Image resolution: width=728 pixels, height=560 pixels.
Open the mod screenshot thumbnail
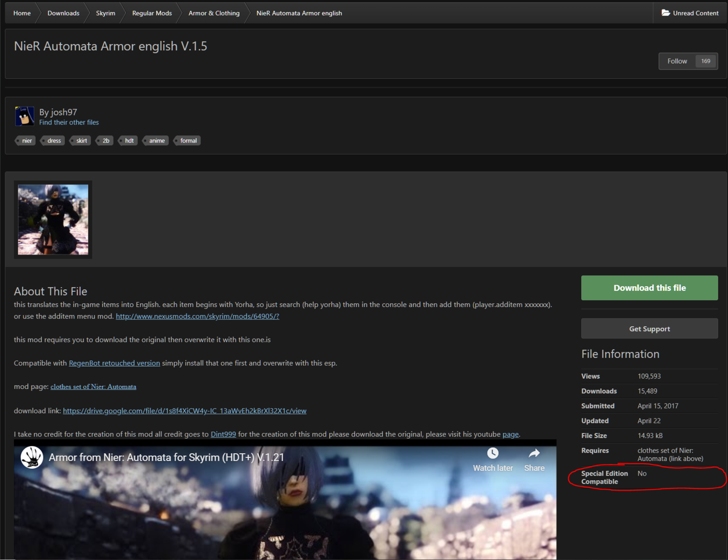tap(53, 220)
